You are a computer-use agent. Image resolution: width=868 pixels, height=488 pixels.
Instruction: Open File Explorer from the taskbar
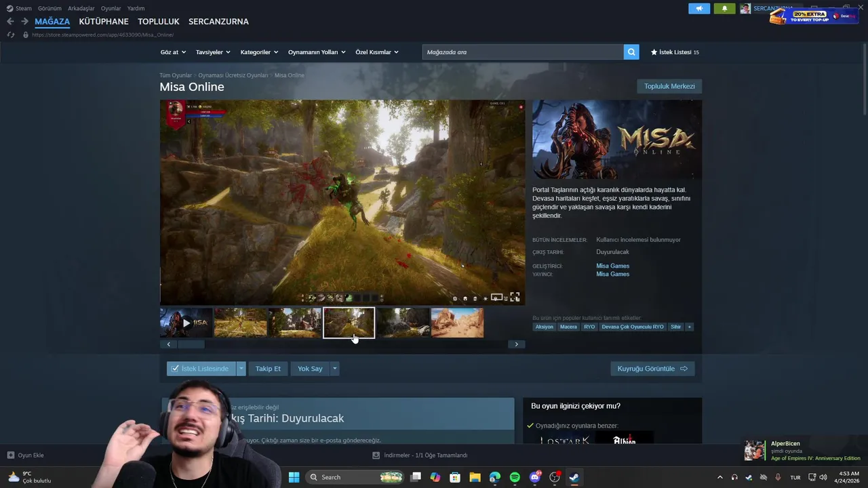point(475,477)
